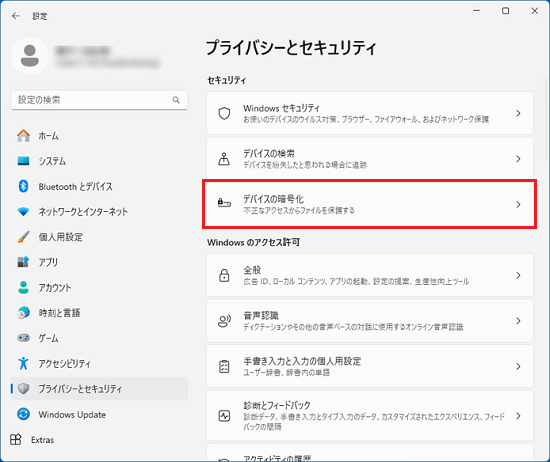The height and width of the screenshot is (462, 550).
Task: Expand the デバイスの暗号化 row chevron
Action: 518,205
